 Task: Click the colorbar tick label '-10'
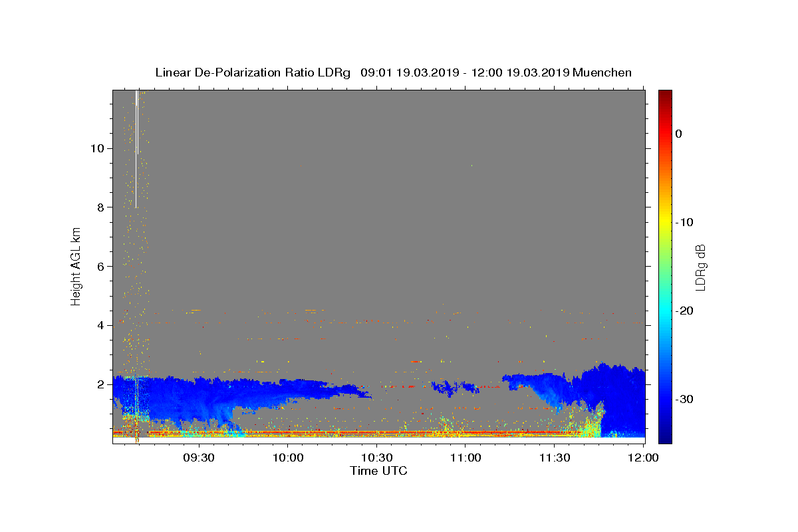[684, 222]
